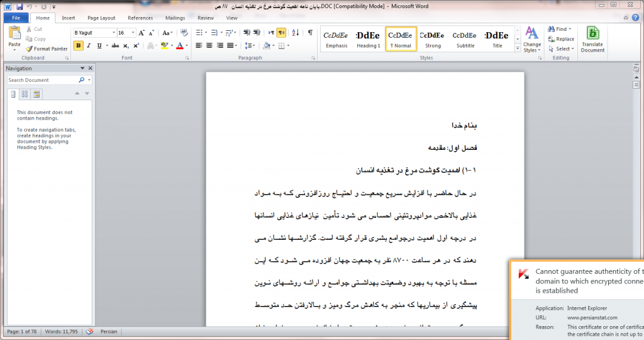644x340 pixels.
Task: Browse pages in Navigation pane
Action: tap(25, 94)
